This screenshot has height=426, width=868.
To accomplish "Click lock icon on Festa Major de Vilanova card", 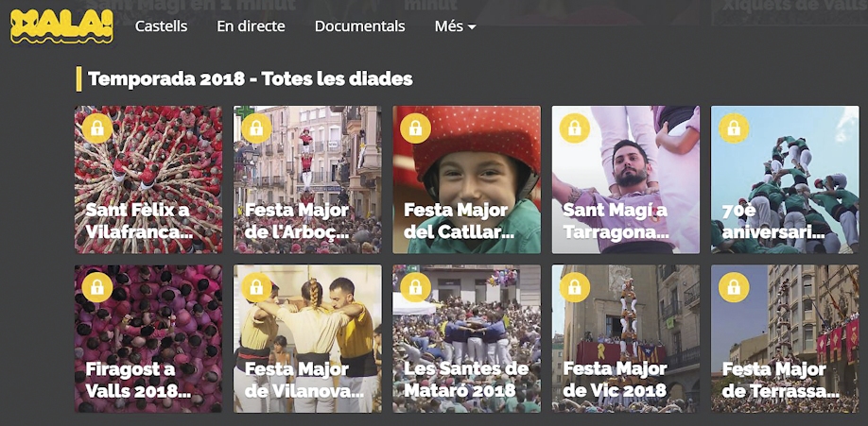I will tap(256, 287).
